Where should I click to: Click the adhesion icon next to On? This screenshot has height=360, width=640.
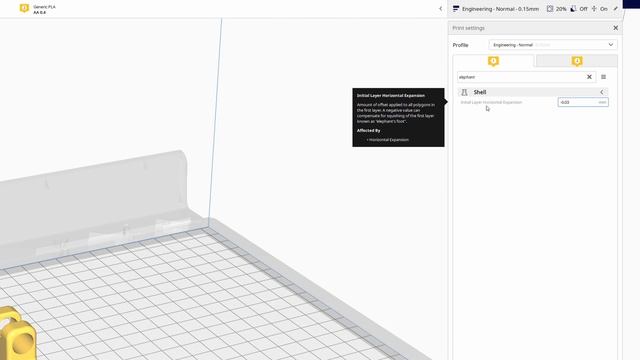coord(594,9)
